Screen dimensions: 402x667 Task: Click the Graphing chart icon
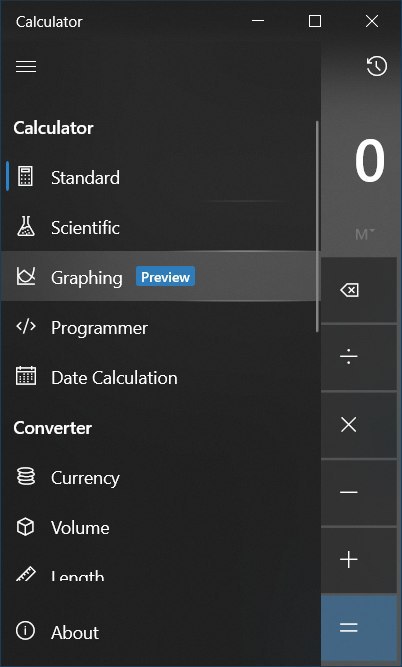tap(26, 276)
